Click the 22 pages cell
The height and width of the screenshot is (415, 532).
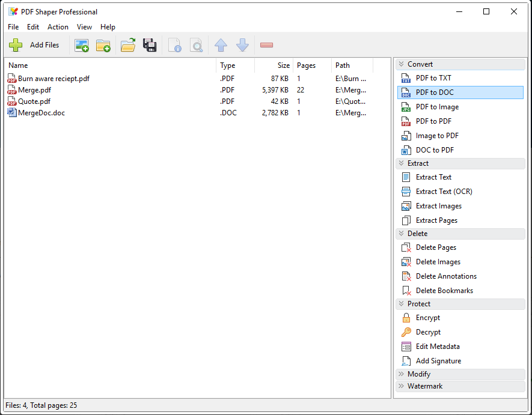tap(301, 90)
